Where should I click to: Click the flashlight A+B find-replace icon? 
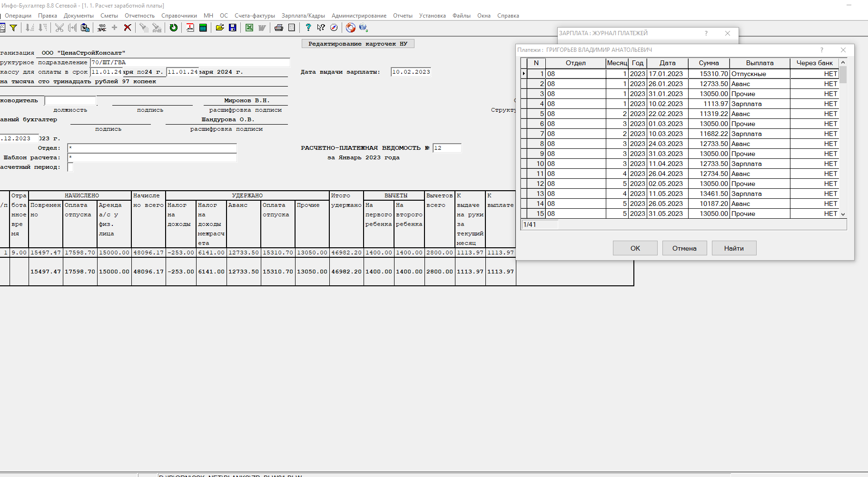point(157,28)
